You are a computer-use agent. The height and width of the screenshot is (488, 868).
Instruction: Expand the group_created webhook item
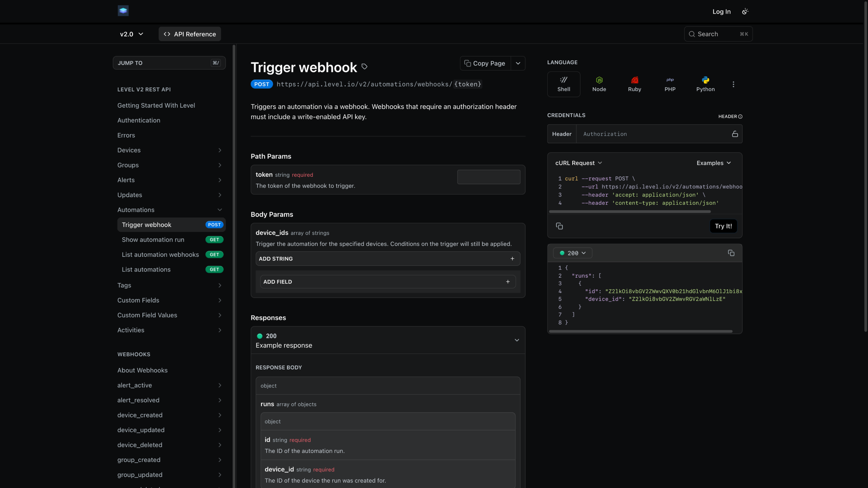[x=220, y=460]
